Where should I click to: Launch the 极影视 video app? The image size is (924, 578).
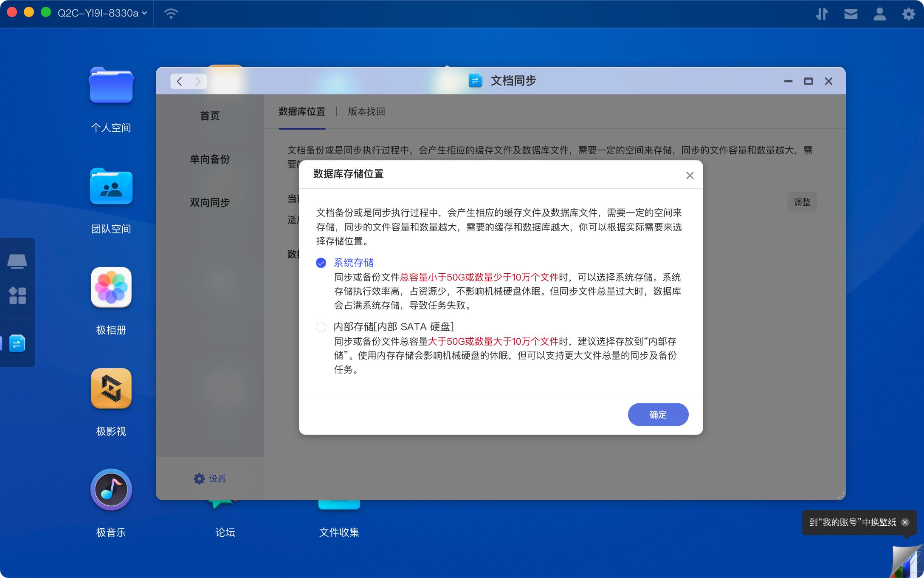pos(111,389)
